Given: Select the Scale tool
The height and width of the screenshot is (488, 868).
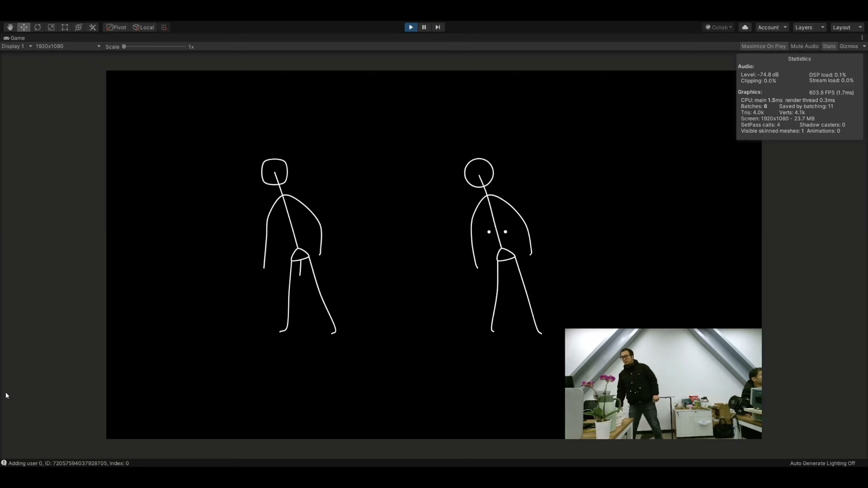Looking at the screenshot, I should 51,27.
